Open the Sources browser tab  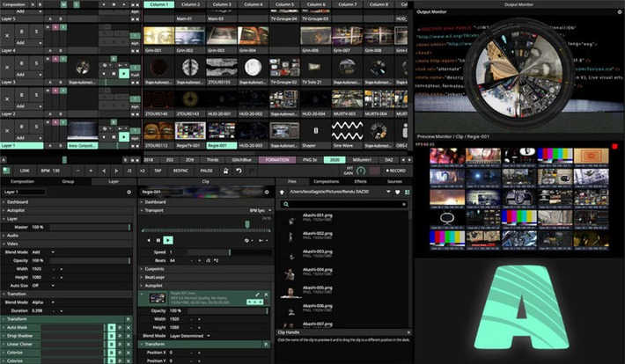[x=394, y=181]
